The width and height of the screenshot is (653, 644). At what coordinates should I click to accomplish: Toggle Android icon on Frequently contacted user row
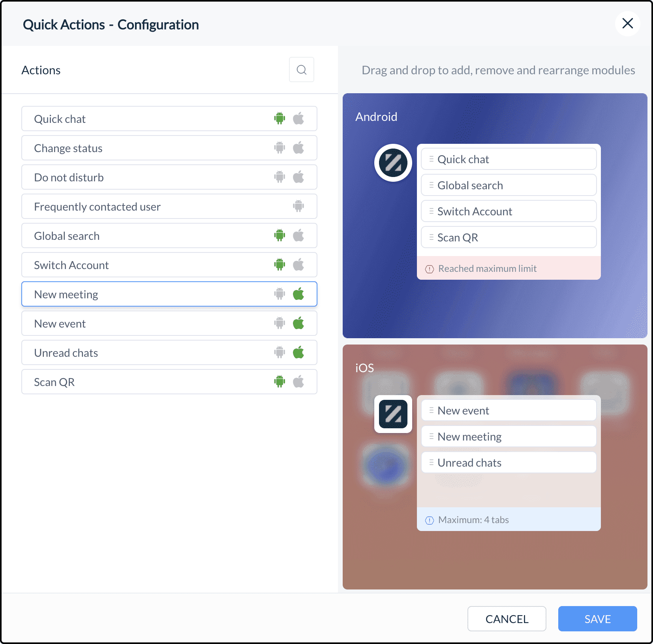coord(298,206)
